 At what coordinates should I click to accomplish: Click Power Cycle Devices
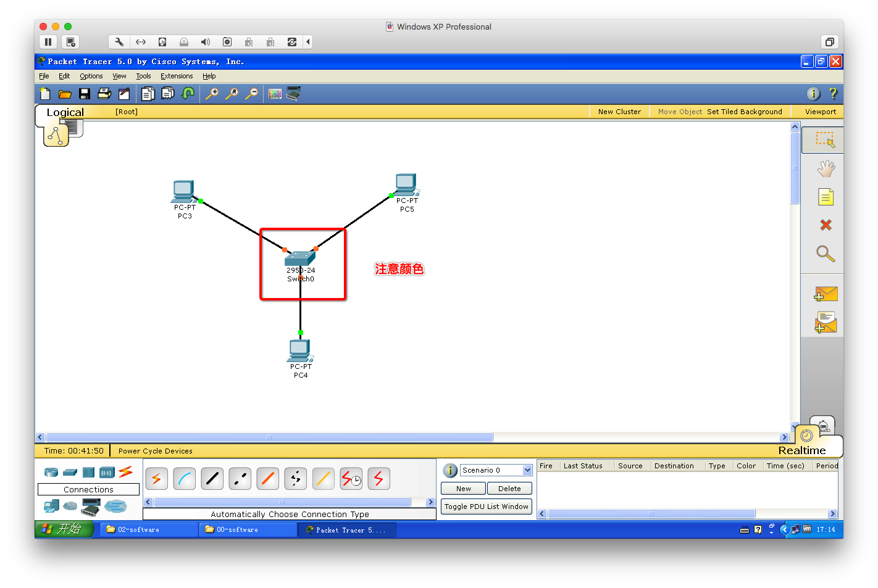(x=156, y=451)
